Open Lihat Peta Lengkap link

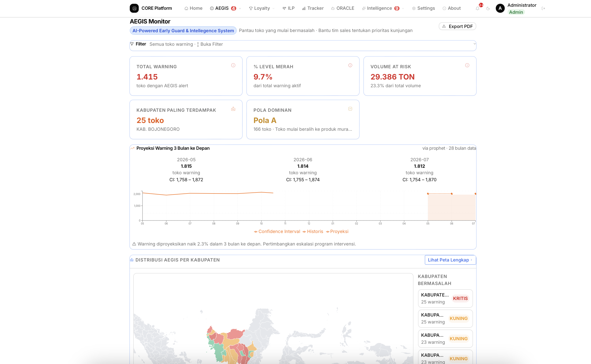tap(450, 260)
